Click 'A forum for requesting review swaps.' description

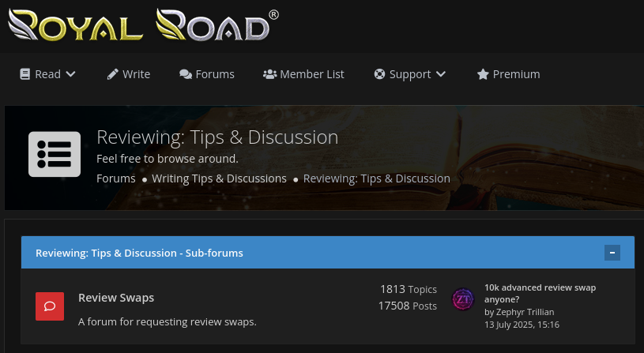[168, 321]
